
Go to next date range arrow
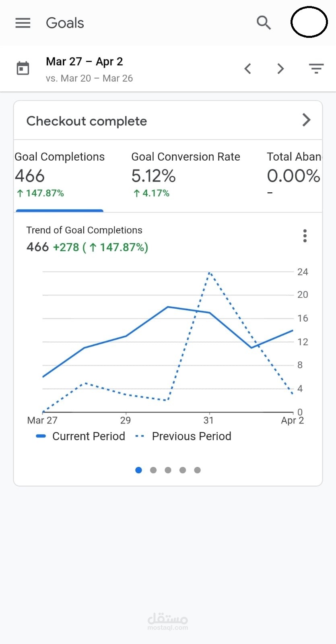coord(280,69)
